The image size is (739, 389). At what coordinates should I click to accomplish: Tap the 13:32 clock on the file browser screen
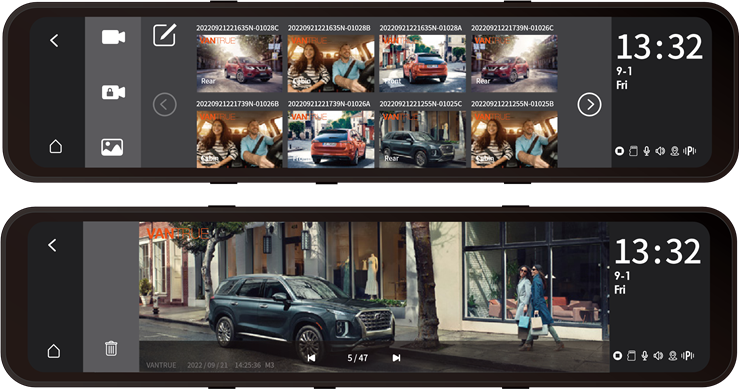coord(659,47)
